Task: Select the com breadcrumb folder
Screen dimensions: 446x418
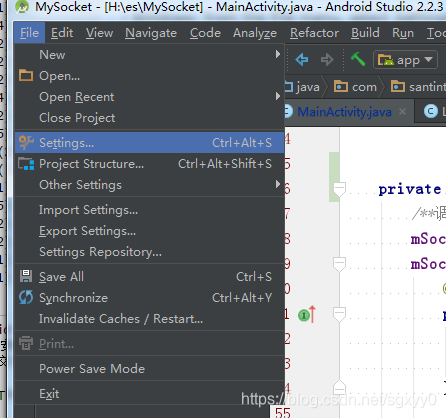Action: pos(355,87)
